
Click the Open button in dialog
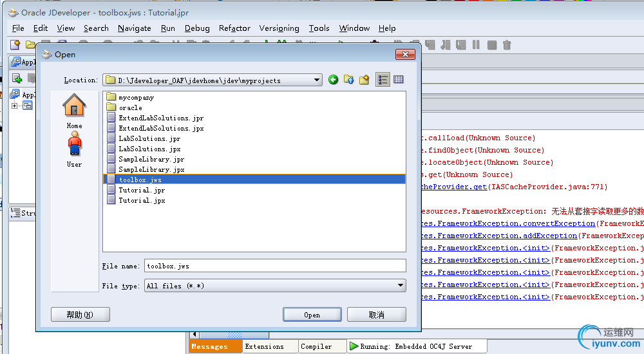point(312,315)
